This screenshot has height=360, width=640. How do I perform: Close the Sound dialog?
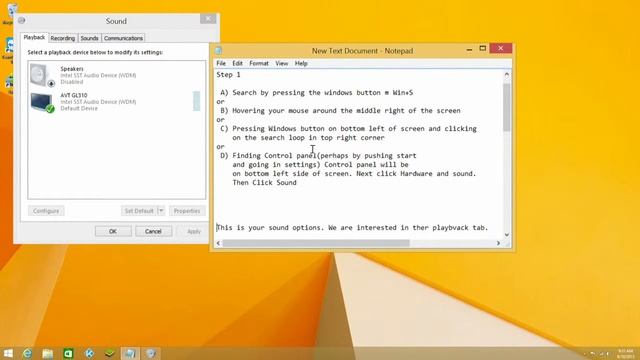click(x=208, y=19)
